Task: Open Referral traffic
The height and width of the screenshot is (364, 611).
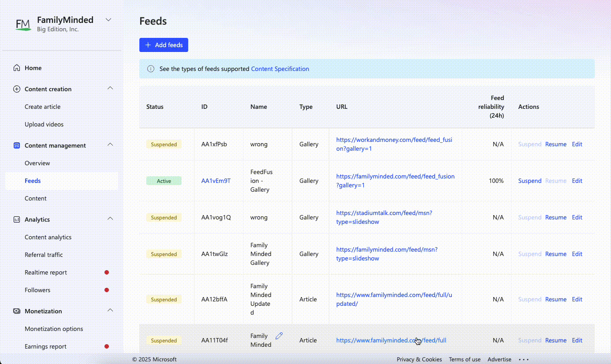Action: pos(44,255)
